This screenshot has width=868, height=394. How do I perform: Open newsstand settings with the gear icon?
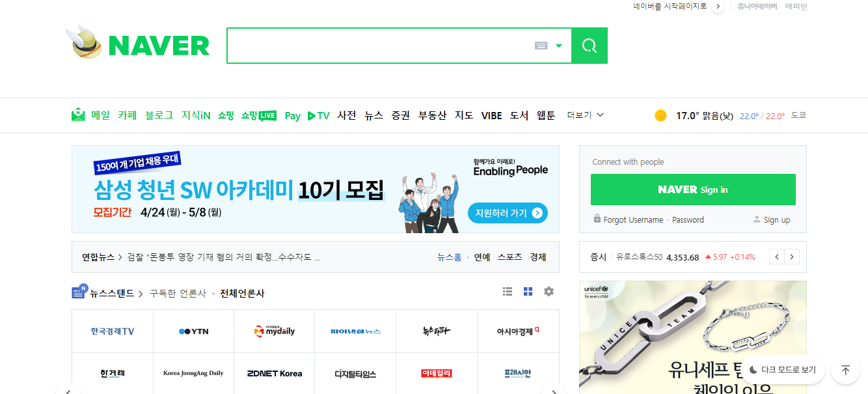coord(549,291)
